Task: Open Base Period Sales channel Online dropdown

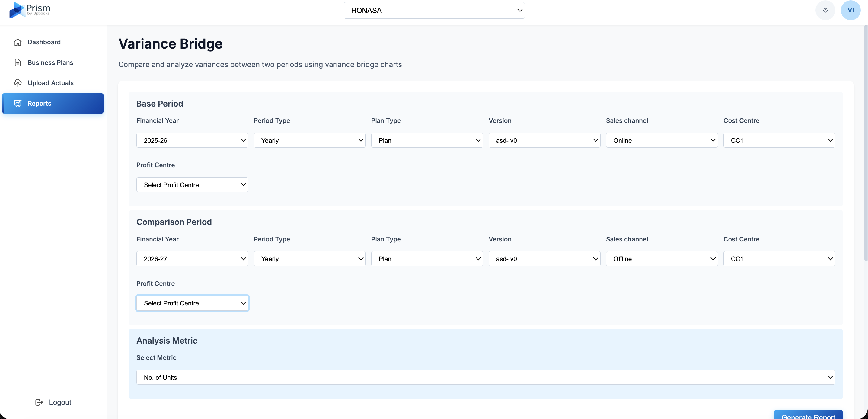Action: (x=662, y=140)
